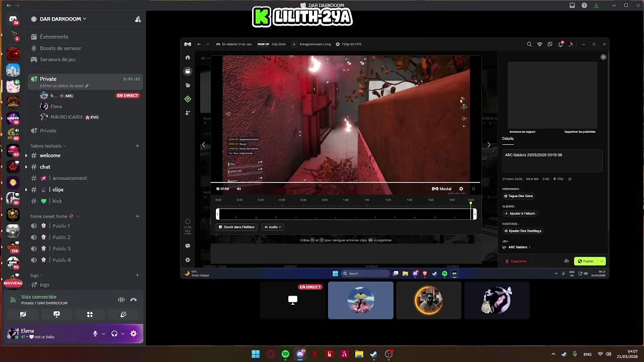
Task: Disconnect from the voice channel
Action: [133, 300]
